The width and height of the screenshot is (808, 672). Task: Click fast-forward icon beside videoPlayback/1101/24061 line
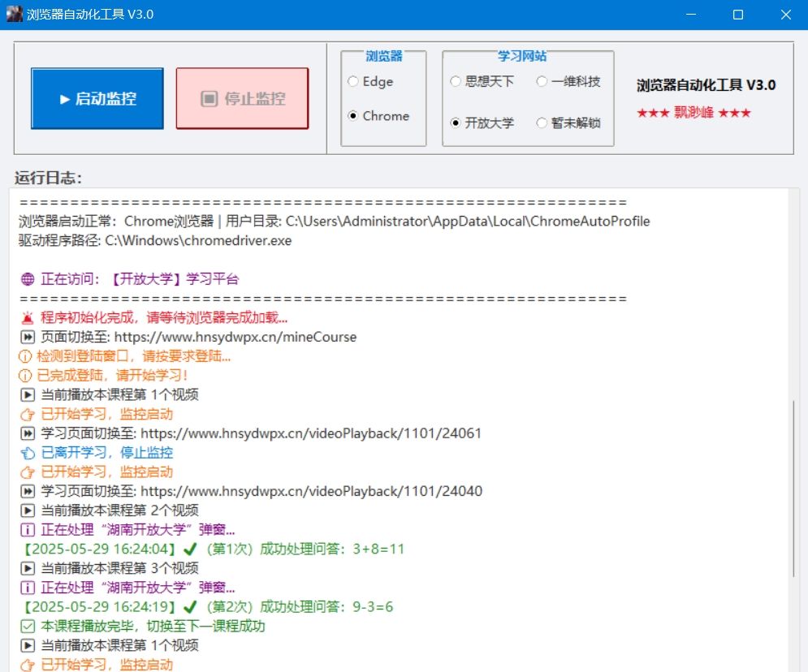coord(28,433)
